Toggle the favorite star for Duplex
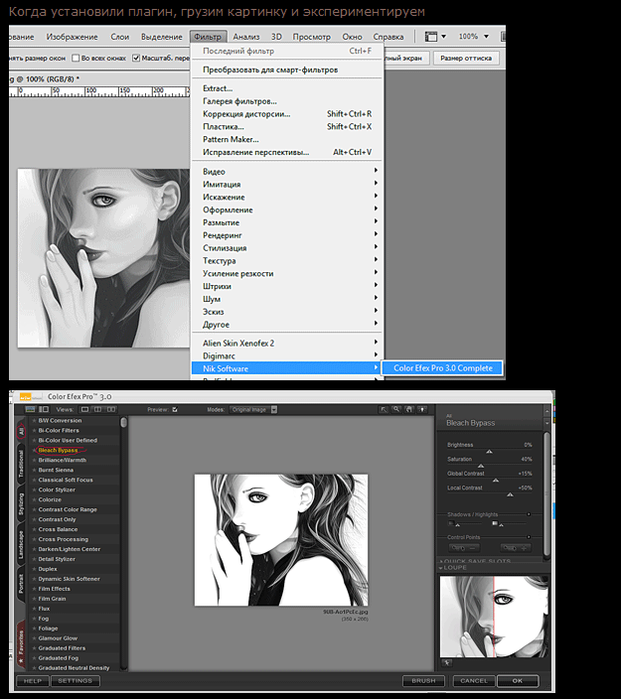 tap(34, 569)
